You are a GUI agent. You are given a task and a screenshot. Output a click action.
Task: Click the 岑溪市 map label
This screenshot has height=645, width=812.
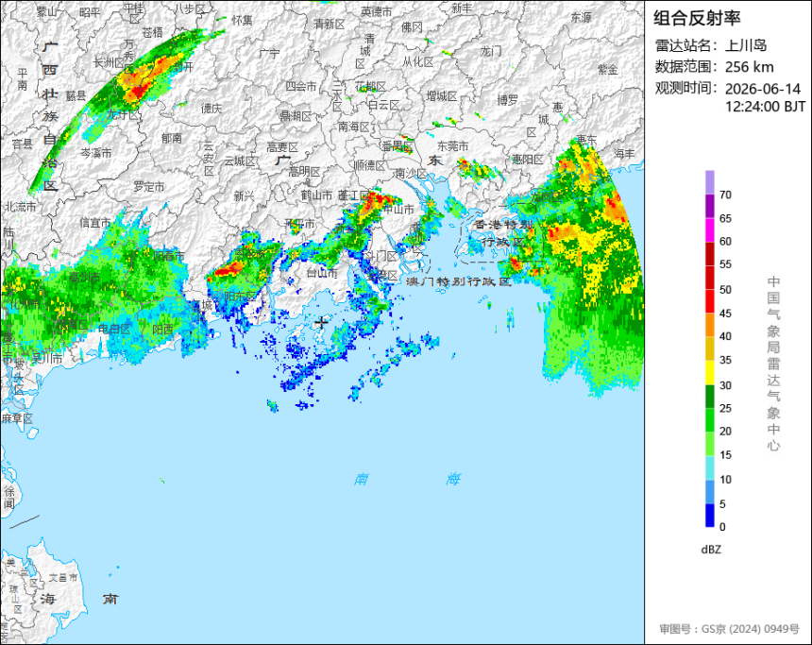[95, 153]
